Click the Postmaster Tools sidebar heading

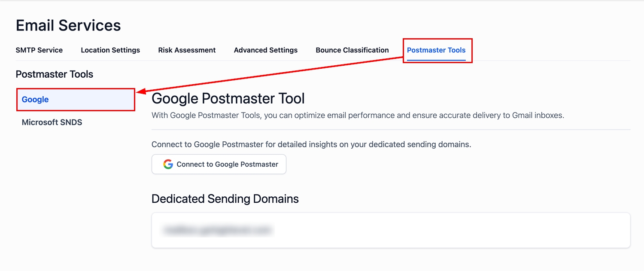(55, 74)
